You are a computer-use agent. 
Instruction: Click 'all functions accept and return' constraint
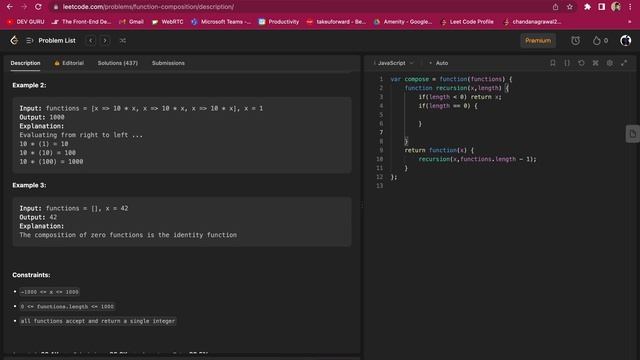point(98,321)
